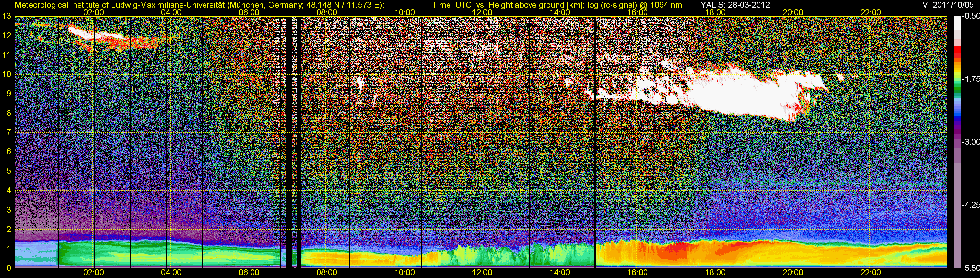This screenshot has height=278, width=980.
Task: Click the height axis label "10."
Action: tap(8, 74)
